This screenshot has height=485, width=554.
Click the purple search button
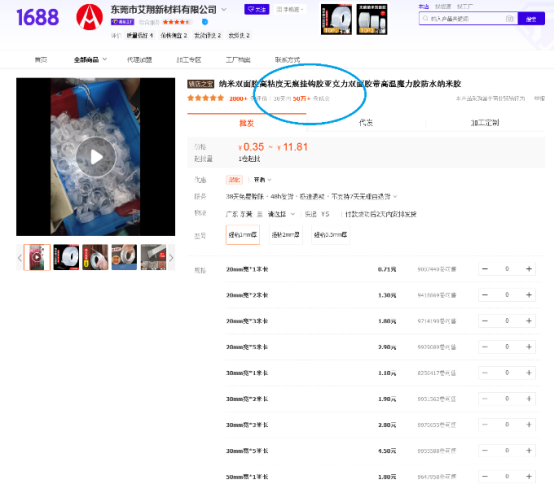(531, 18)
